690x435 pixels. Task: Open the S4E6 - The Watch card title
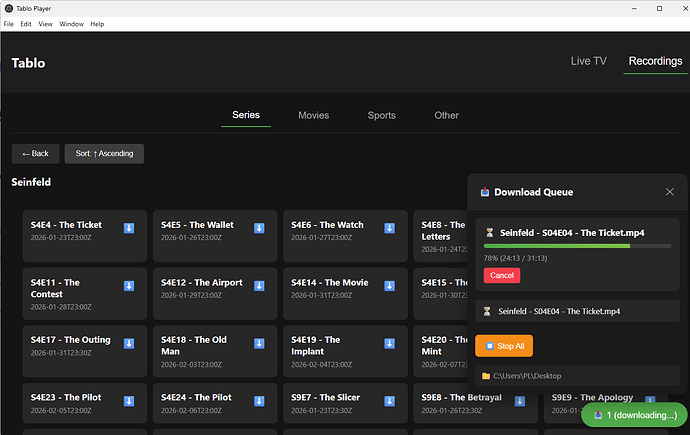tap(327, 225)
